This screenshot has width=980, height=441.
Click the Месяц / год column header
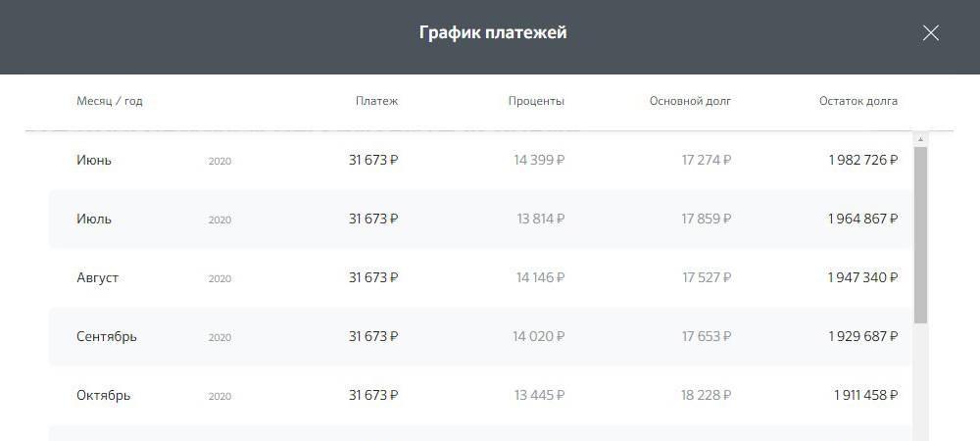(x=110, y=101)
